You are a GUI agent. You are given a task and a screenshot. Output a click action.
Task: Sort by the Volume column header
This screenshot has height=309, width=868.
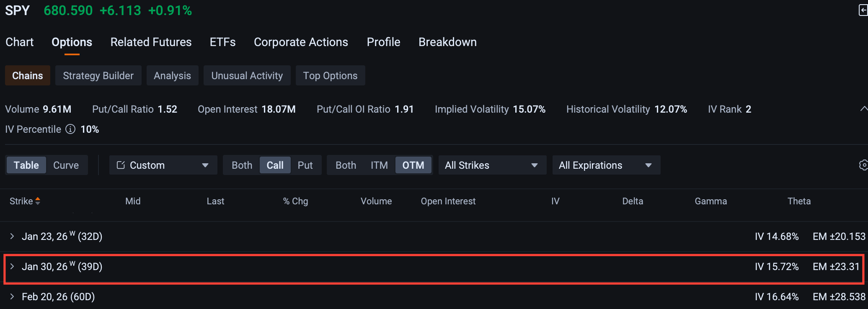click(x=376, y=201)
